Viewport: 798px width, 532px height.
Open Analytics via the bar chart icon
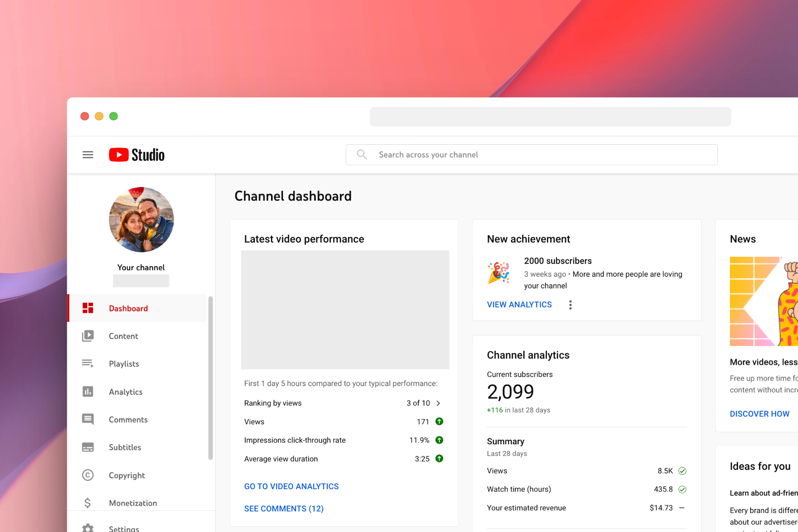tap(88, 392)
